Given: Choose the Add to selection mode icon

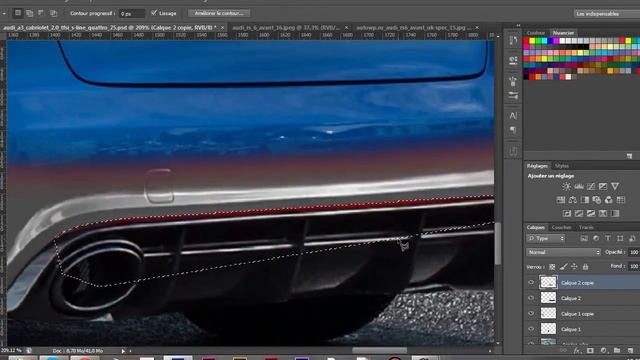Looking at the screenshot, I should click(x=30, y=13).
